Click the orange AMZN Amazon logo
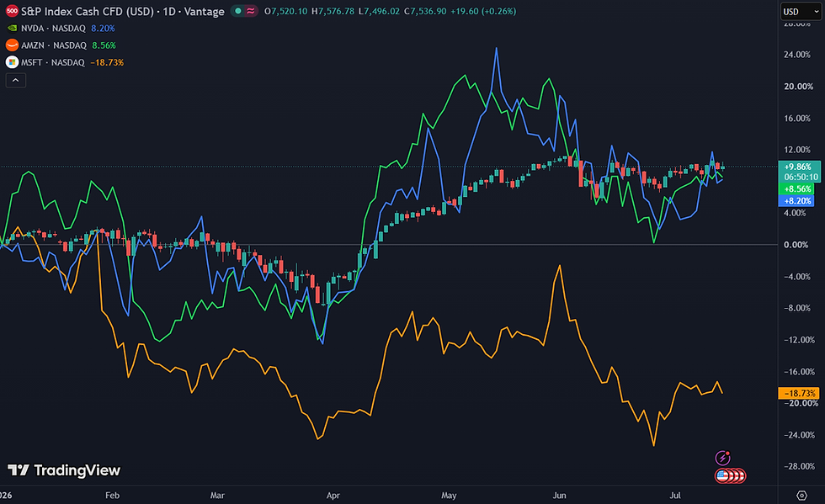This screenshot has width=825, height=504. pos(12,45)
